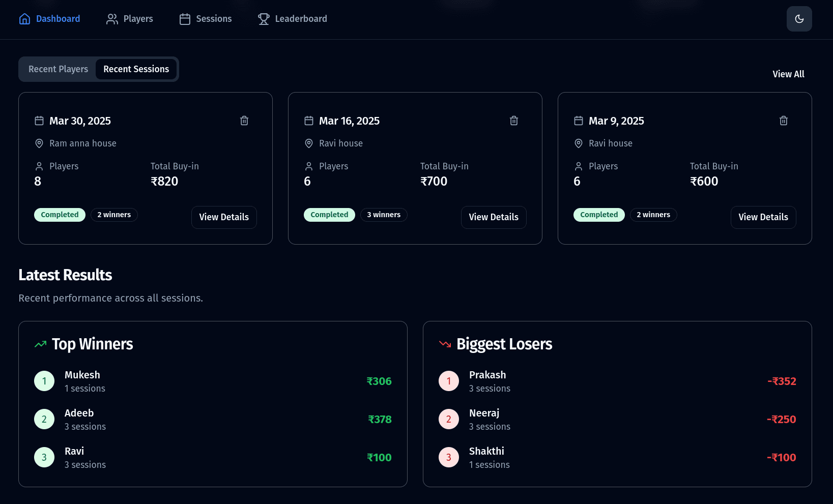Toggle dark mode with the moon icon

pyautogui.click(x=799, y=18)
